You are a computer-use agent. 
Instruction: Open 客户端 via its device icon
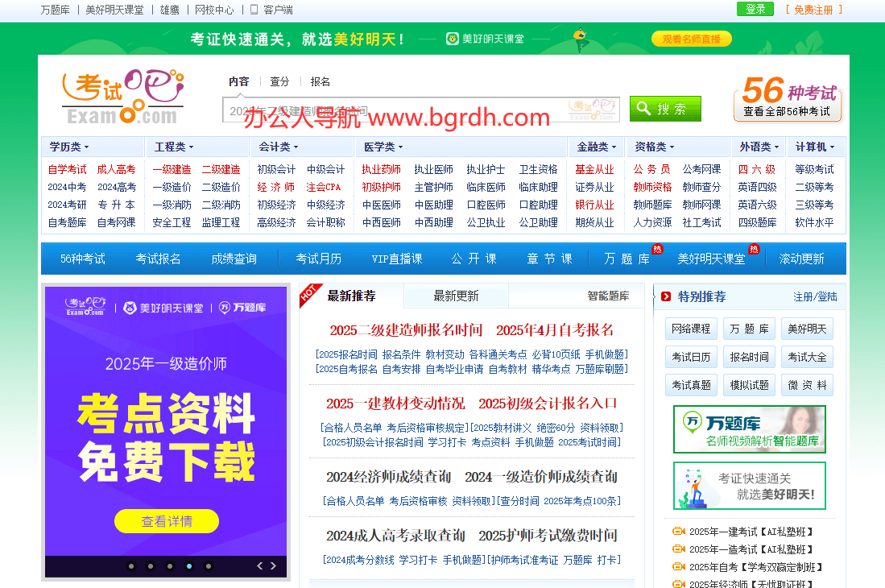coord(254,10)
